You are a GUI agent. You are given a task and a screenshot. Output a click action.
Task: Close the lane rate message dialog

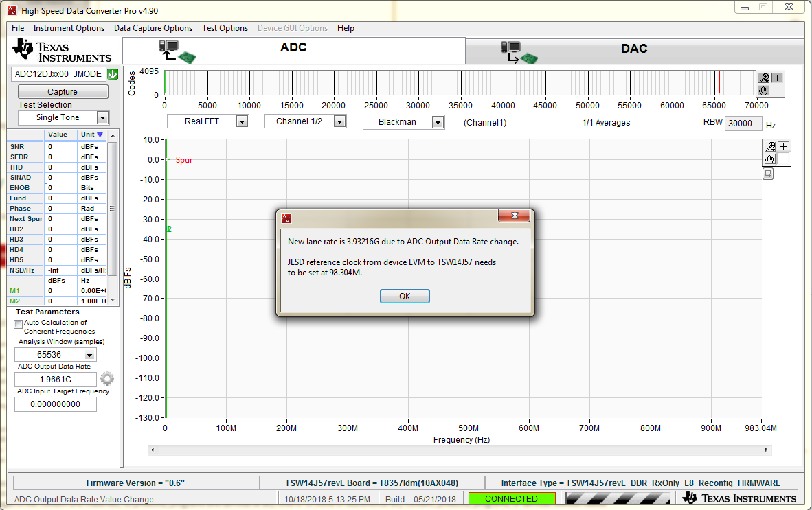point(515,216)
